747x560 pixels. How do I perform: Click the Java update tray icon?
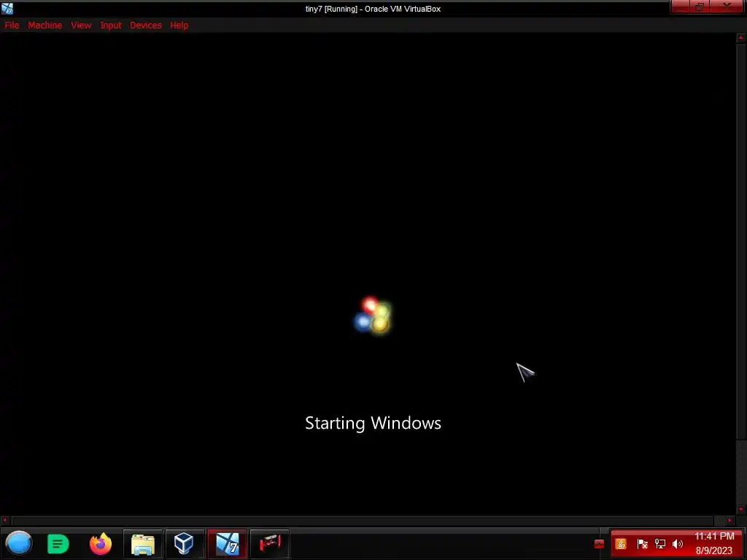tap(621, 544)
